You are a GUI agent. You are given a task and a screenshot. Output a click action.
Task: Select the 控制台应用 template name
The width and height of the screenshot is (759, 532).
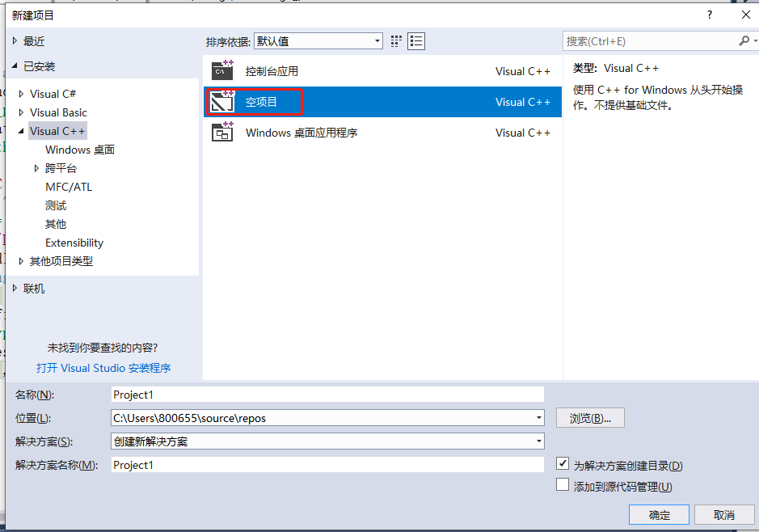click(x=272, y=71)
